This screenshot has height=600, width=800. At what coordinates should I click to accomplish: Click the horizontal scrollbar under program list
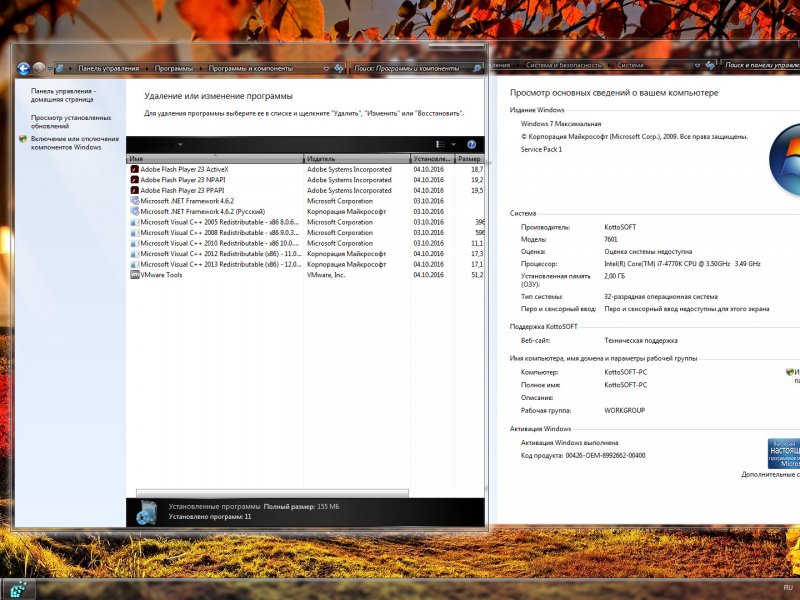272,493
